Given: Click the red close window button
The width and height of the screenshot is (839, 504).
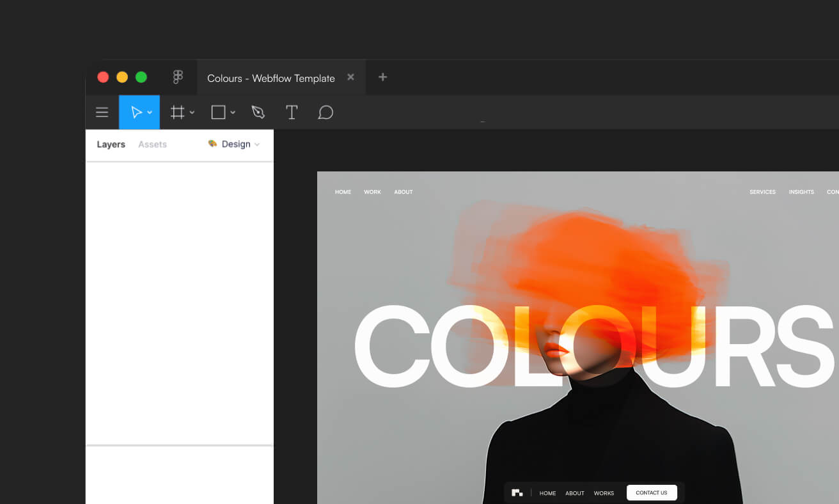Looking at the screenshot, I should click(x=103, y=77).
